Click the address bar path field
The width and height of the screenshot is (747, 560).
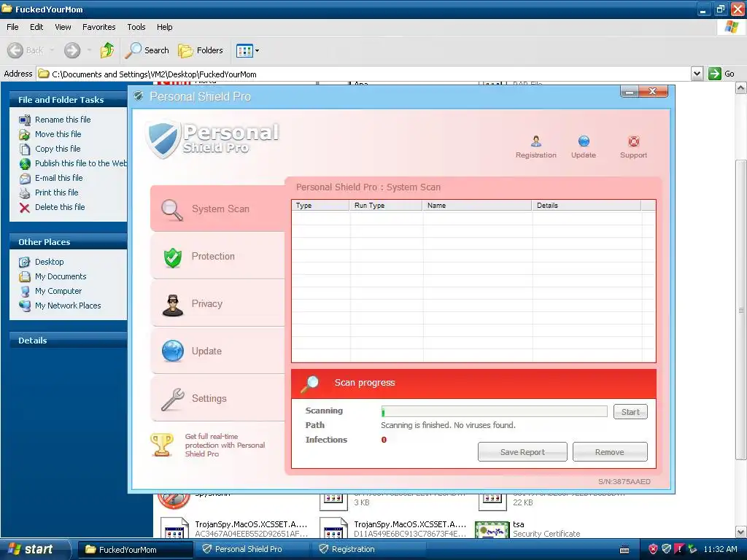click(363, 74)
